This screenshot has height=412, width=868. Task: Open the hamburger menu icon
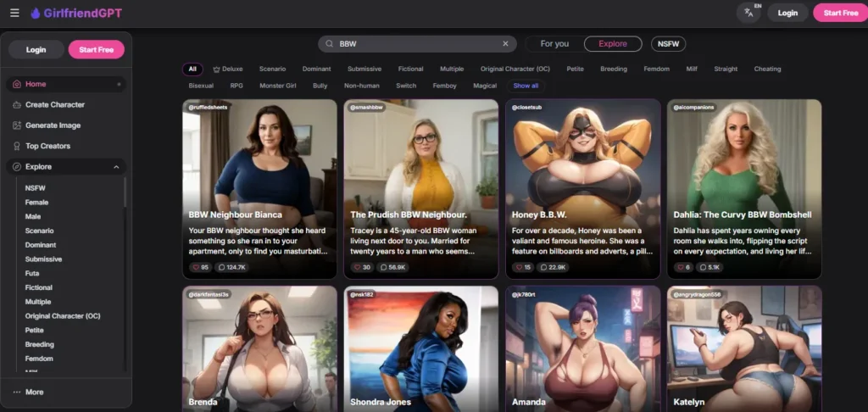click(x=14, y=13)
